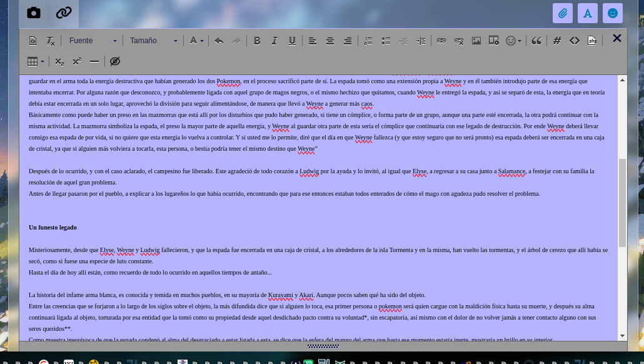
Task: Insert a blockquote
Action: 536,40
